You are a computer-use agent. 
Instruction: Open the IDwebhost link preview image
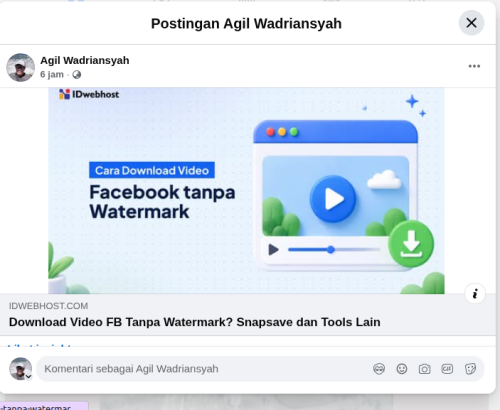246,191
